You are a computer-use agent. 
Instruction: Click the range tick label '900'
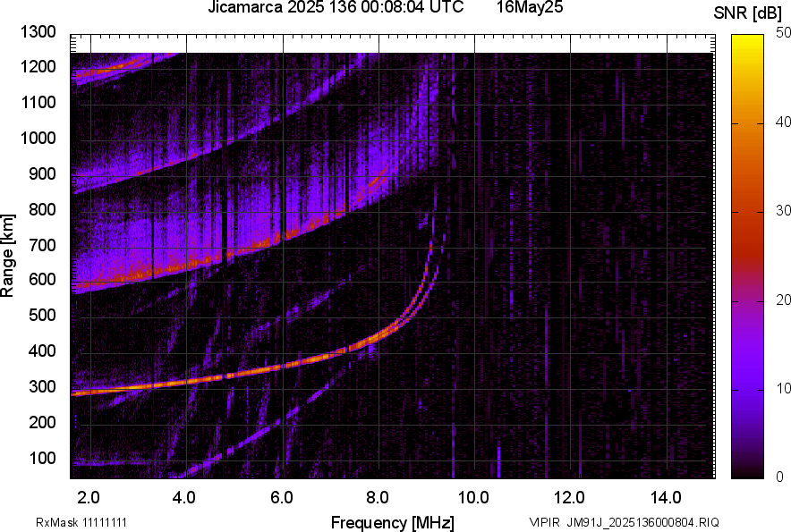click(42, 173)
